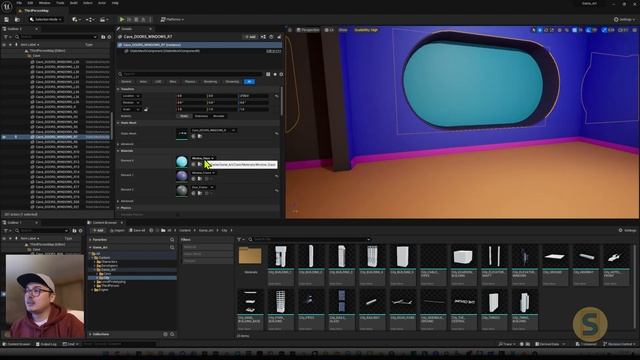This screenshot has width=640, height=360.
Task: Select Movable mobility option
Action: coord(218,116)
